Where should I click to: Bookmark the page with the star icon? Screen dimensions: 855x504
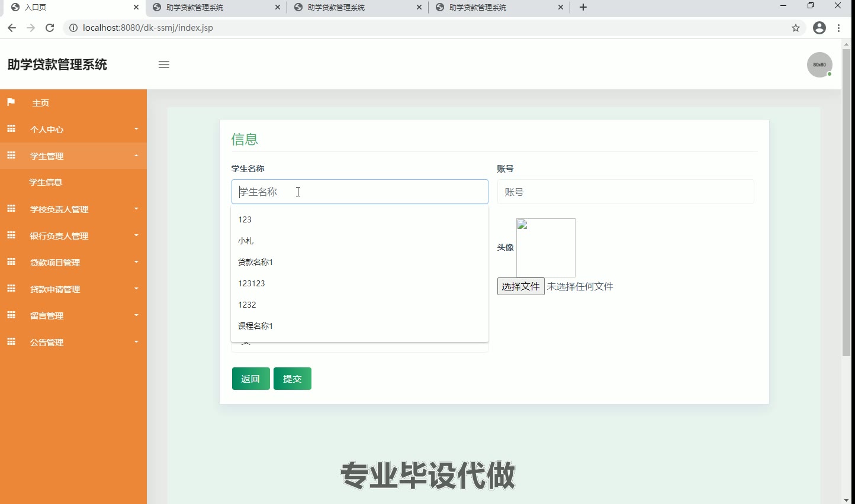coord(796,28)
